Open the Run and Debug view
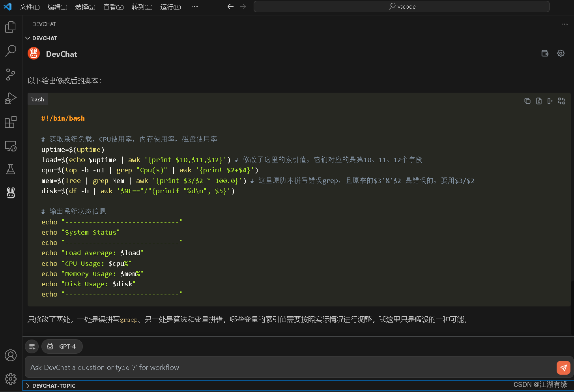The width and height of the screenshot is (574, 392). (11, 98)
